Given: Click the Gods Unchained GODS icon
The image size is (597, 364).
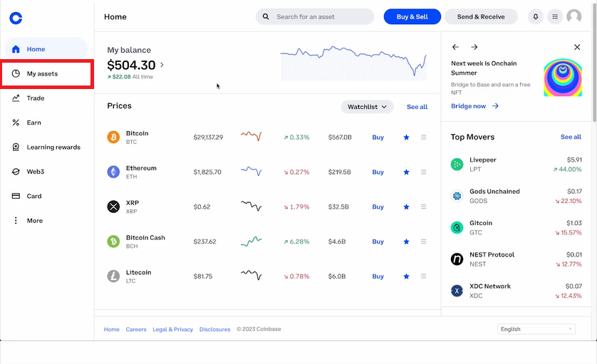Looking at the screenshot, I should [457, 196].
